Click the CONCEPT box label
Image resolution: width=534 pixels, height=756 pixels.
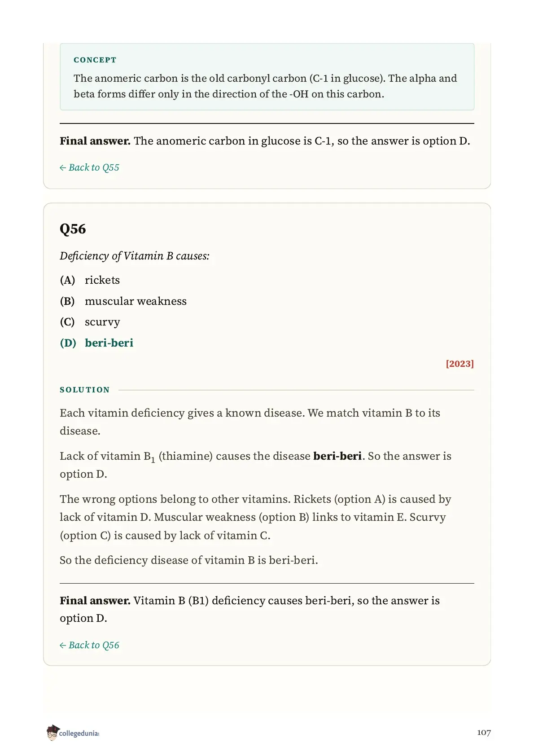click(95, 60)
